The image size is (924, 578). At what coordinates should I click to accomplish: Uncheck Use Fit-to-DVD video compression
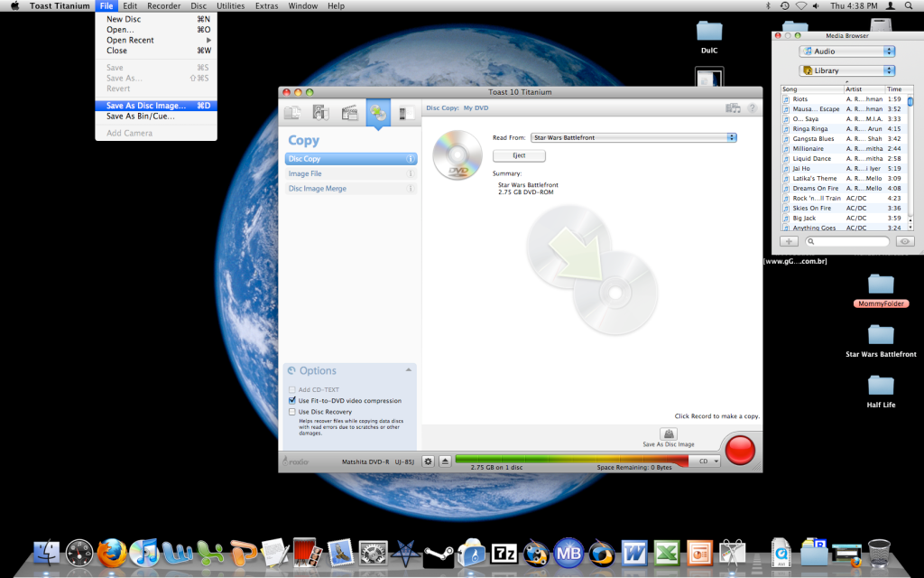[291, 400]
